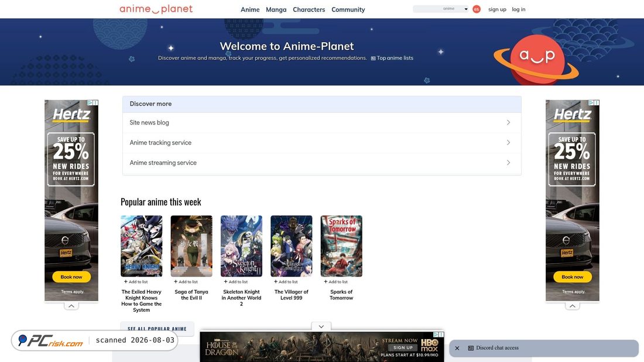Screen dimensions: 644x362
Task: Click the Hertz logo in left ad
Action: pyautogui.click(x=71, y=115)
